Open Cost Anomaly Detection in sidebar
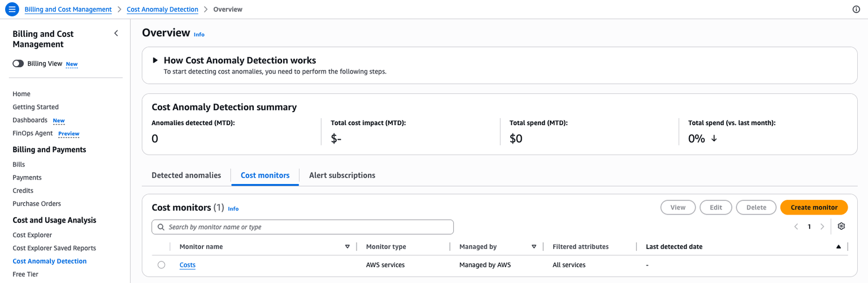 [50, 261]
